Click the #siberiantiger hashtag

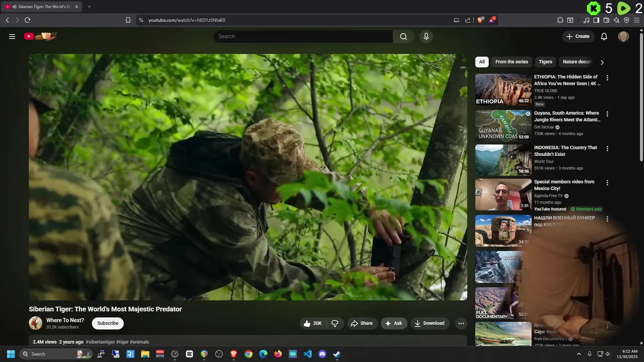click(x=100, y=342)
